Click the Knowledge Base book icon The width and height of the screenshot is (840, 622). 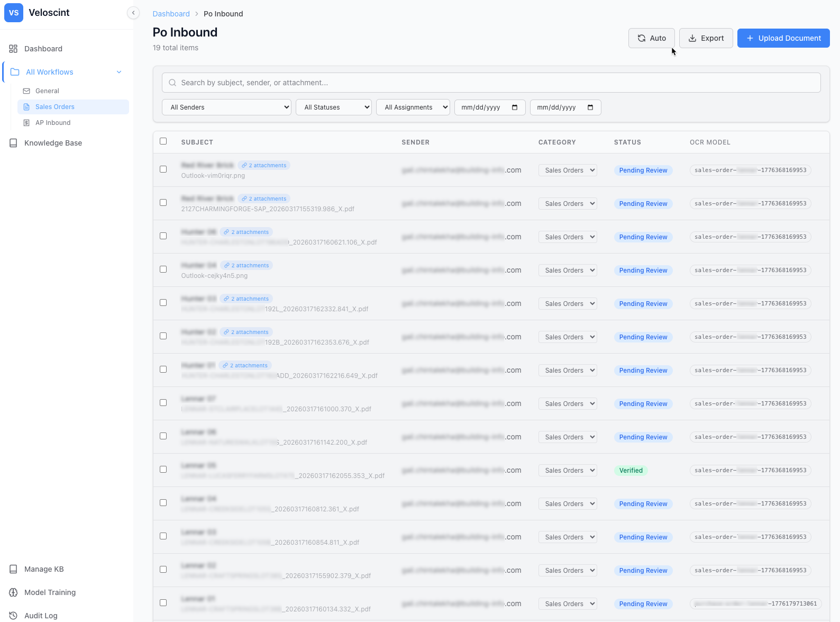[13, 143]
